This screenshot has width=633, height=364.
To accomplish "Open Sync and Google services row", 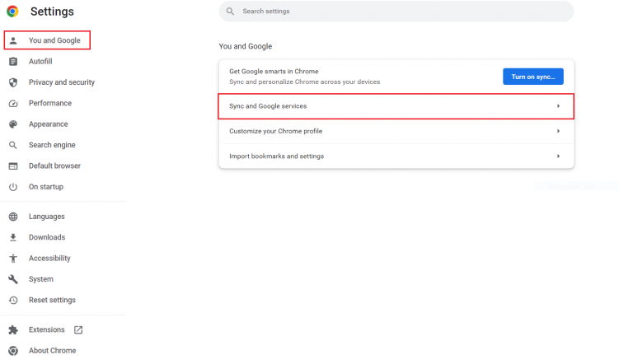I will (396, 106).
